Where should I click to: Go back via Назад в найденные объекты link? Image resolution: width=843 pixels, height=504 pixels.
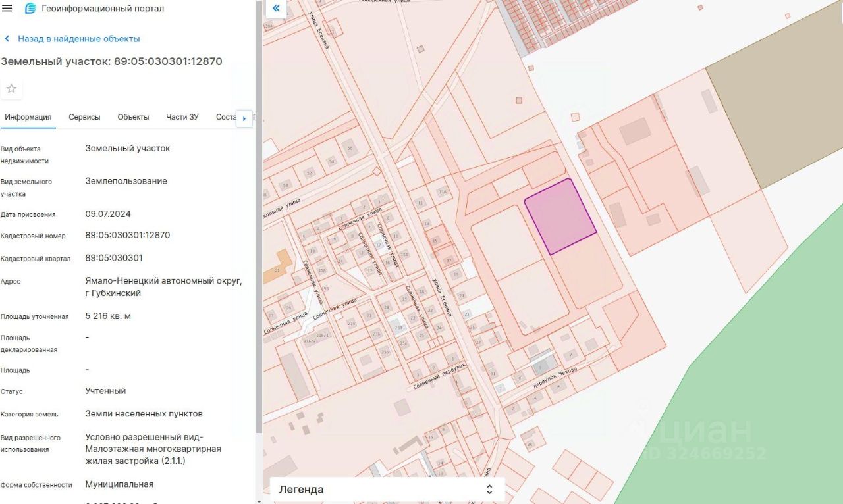click(x=79, y=39)
